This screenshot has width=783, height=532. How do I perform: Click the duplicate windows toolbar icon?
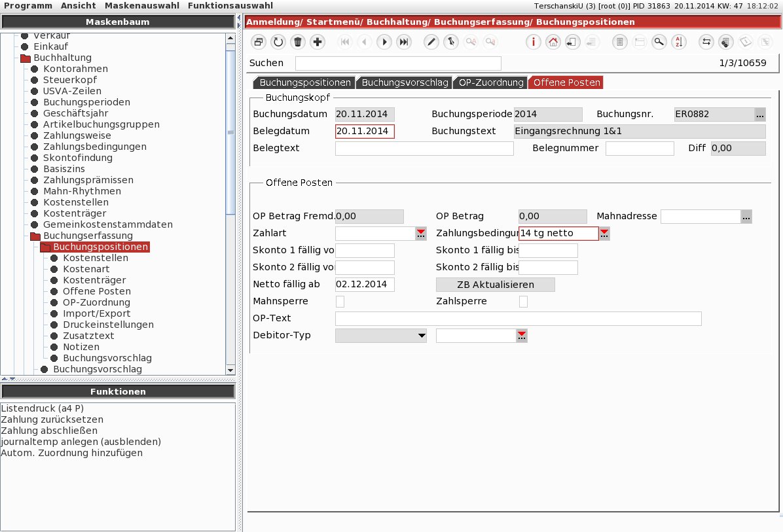(259, 42)
